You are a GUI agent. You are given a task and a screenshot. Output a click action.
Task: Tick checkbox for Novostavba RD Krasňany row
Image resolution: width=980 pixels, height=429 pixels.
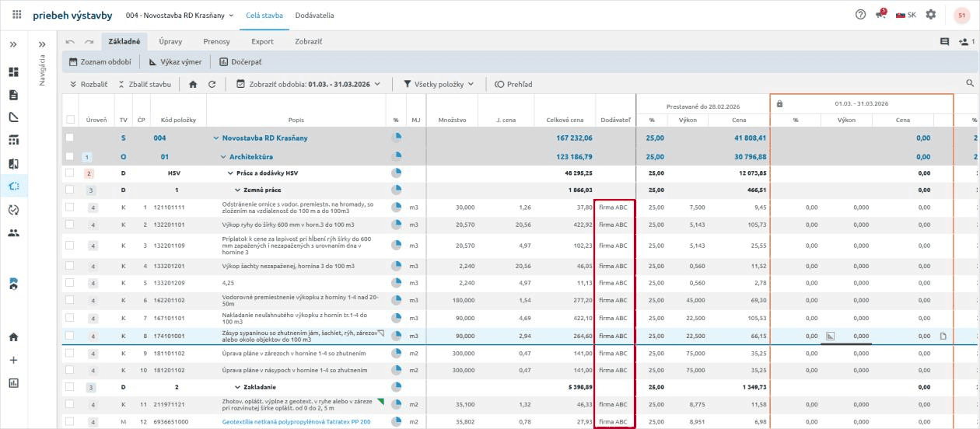(70, 138)
